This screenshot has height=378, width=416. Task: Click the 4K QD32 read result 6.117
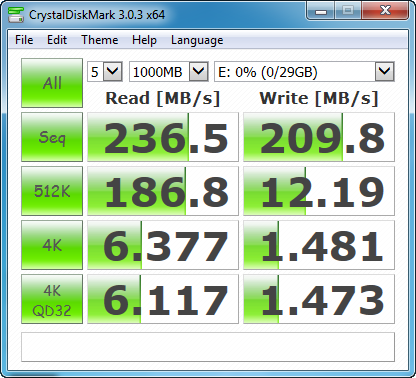163,299
